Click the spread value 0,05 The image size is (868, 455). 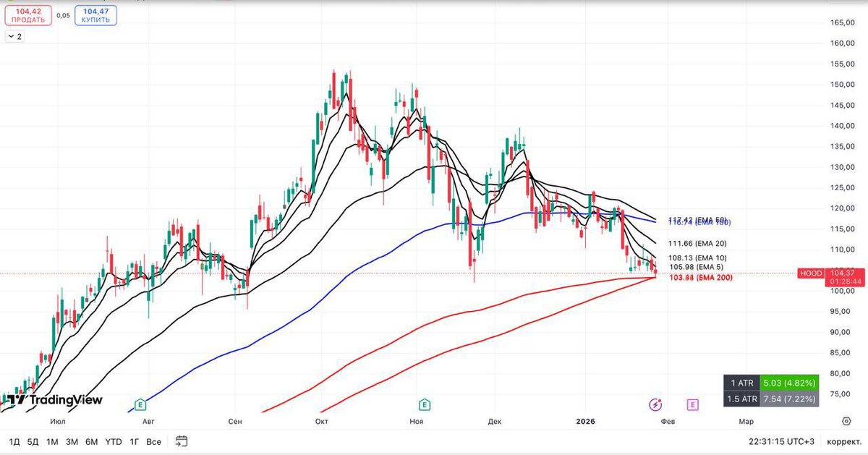point(63,15)
